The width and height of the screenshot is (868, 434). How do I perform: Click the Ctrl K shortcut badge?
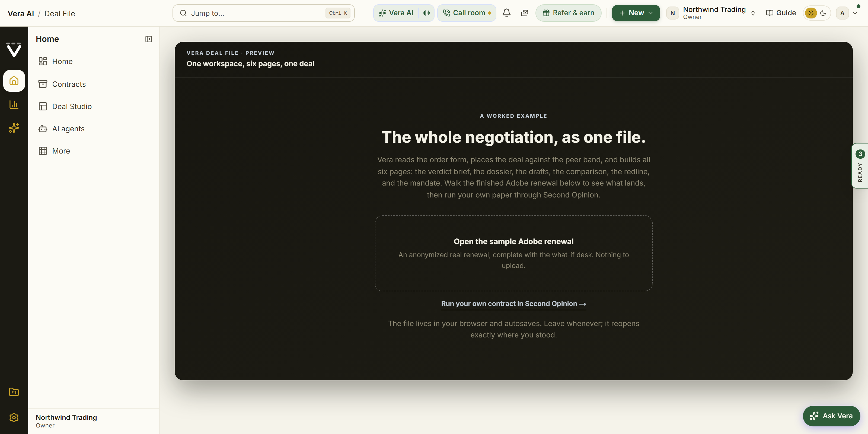tap(338, 13)
